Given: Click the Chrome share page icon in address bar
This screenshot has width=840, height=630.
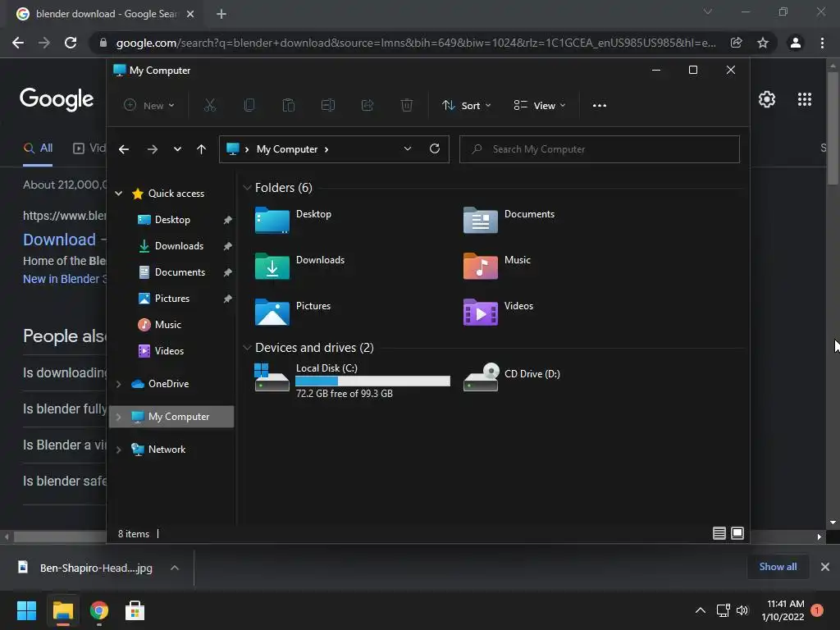Looking at the screenshot, I should tap(736, 43).
